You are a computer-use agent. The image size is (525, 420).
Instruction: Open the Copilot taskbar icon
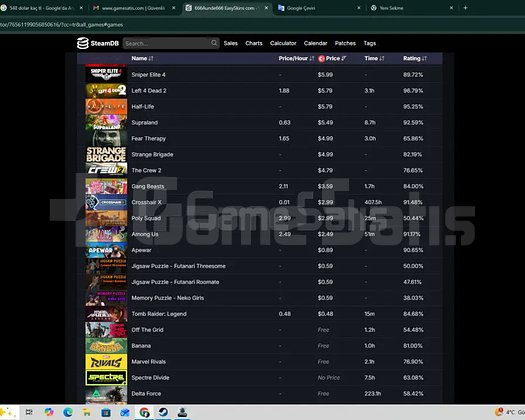point(49,412)
